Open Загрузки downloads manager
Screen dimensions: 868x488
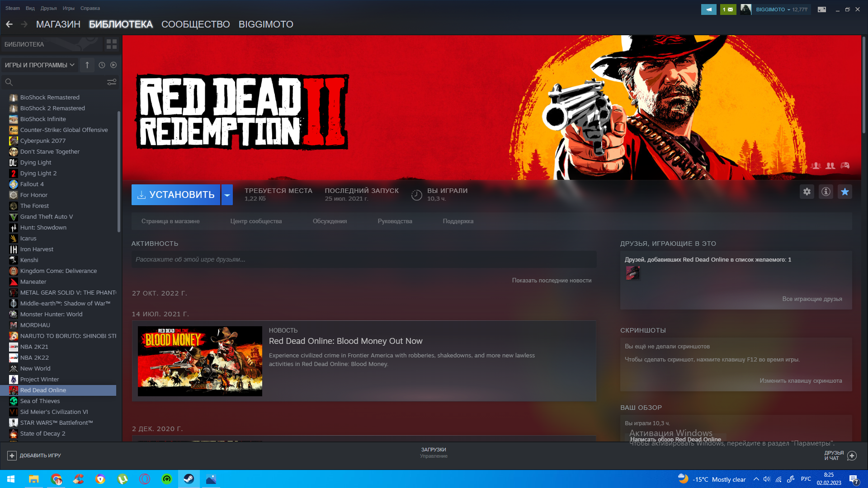[x=434, y=452]
